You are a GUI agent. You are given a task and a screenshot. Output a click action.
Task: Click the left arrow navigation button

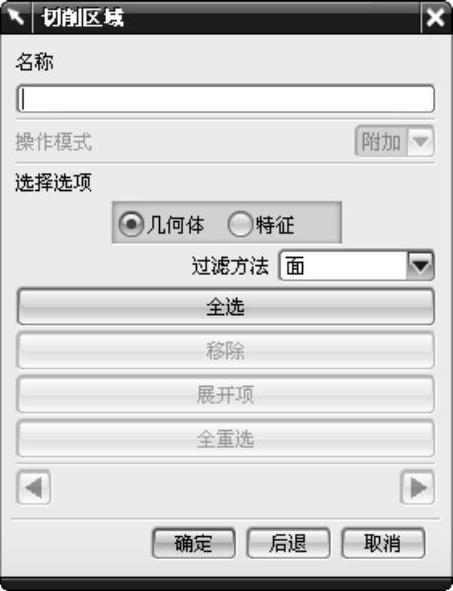coord(34,487)
